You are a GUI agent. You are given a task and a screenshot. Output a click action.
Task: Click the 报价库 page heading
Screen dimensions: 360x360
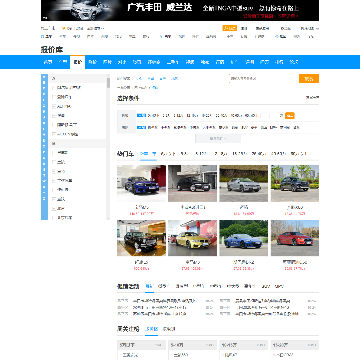click(x=52, y=50)
